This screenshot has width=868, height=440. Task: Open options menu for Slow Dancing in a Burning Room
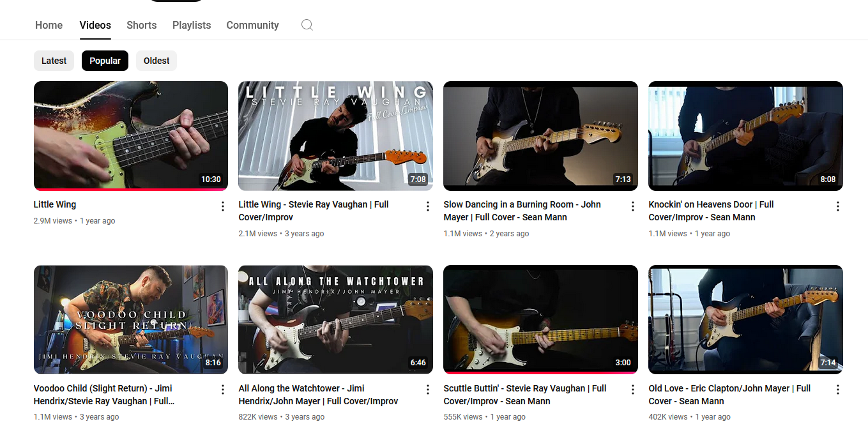pyautogui.click(x=633, y=206)
